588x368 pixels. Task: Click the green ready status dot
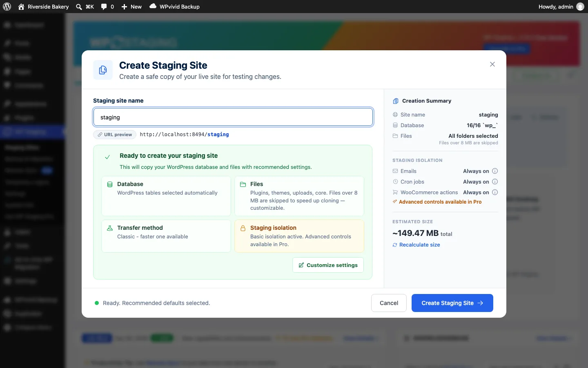pos(97,303)
